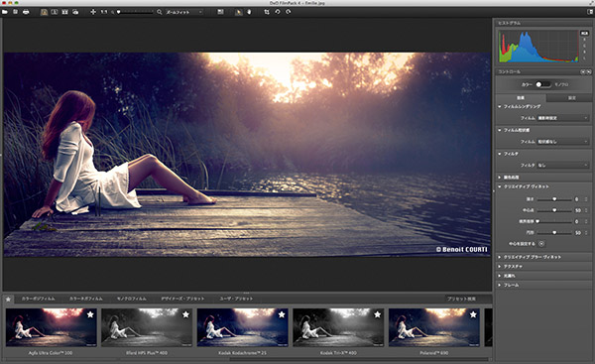
Task: Open an image with the folder icon
Action: click(5, 12)
